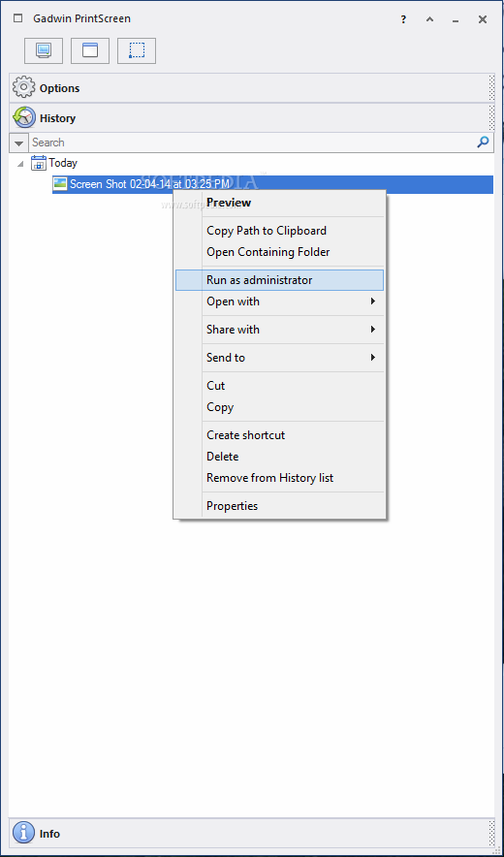The height and width of the screenshot is (857, 504).
Task: Select Create shortcut menu entry
Action: point(279,435)
